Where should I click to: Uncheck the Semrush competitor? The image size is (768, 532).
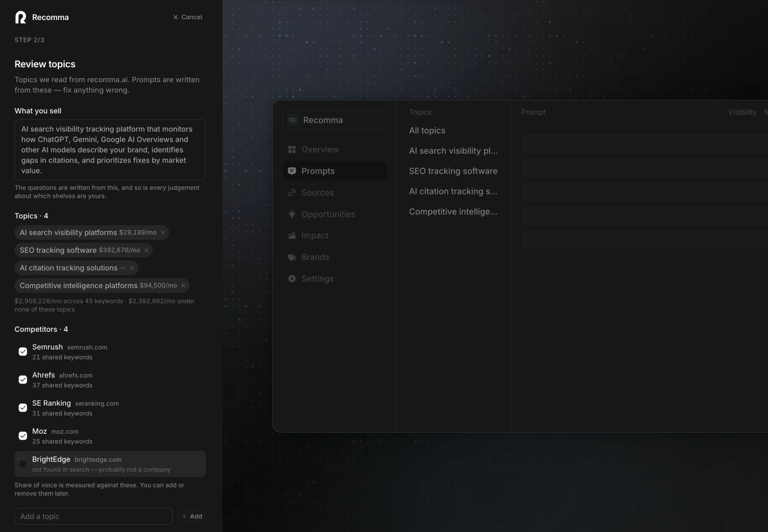pos(23,352)
